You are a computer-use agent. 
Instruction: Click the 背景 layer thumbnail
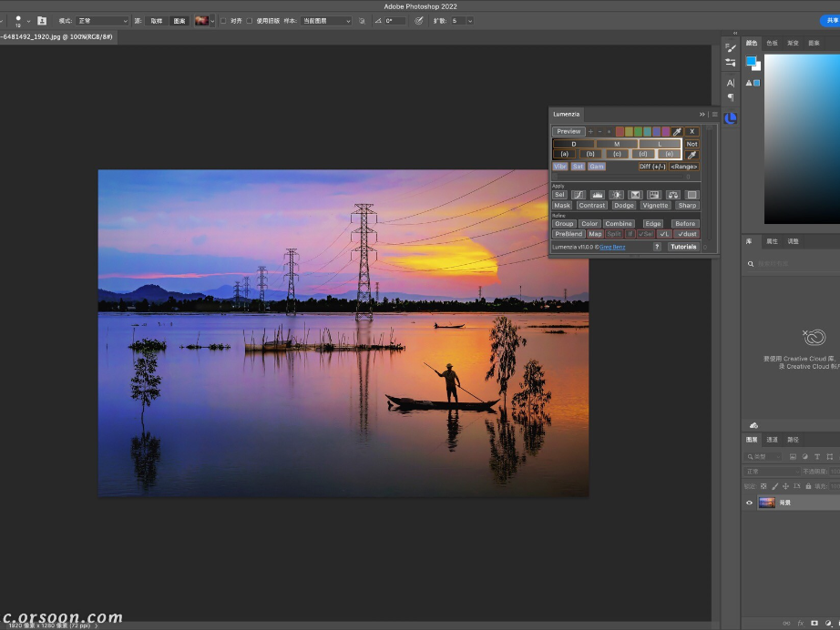click(x=767, y=503)
